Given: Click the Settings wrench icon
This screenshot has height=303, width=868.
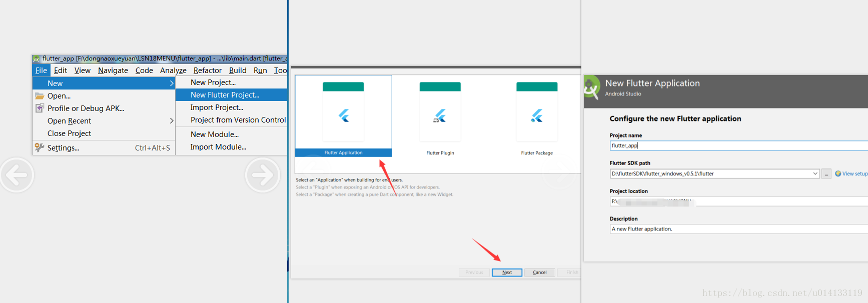Looking at the screenshot, I should [40, 147].
